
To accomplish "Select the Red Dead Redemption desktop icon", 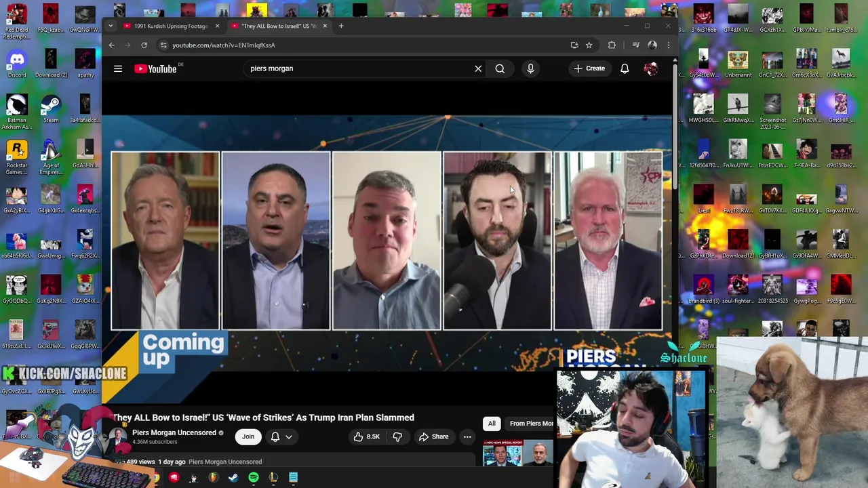I will (x=17, y=22).
